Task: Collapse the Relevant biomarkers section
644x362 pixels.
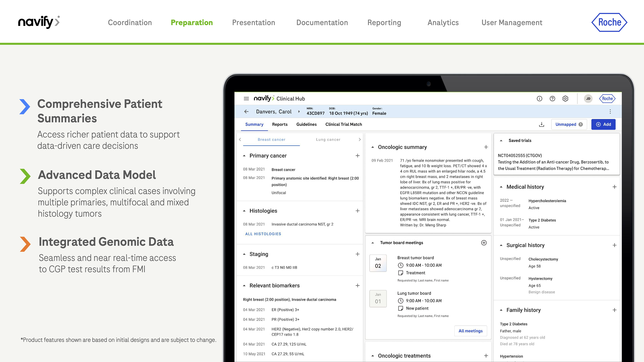Action: (x=244, y=286)
